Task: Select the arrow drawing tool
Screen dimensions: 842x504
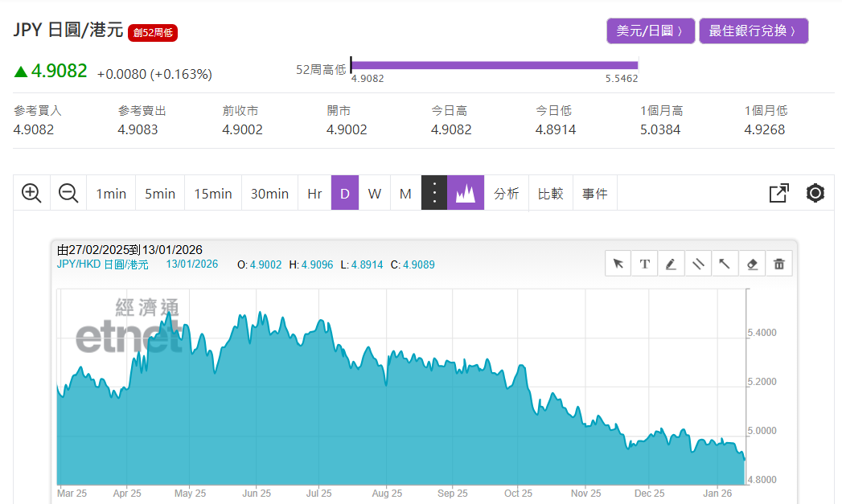Action: (725, 264)
